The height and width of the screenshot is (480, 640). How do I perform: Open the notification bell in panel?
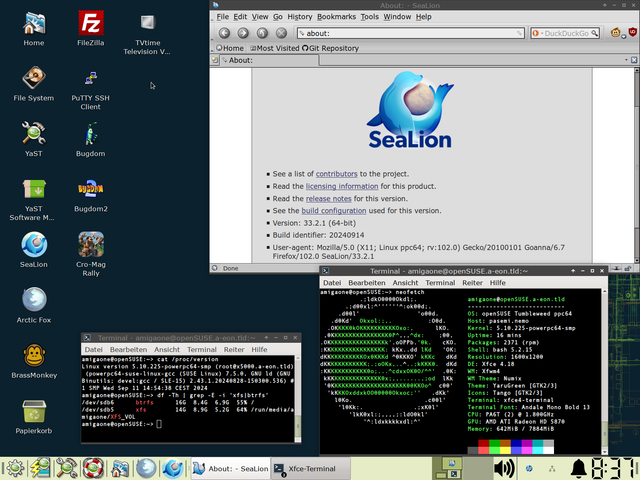pyautogui.click(x=578, y=468)
